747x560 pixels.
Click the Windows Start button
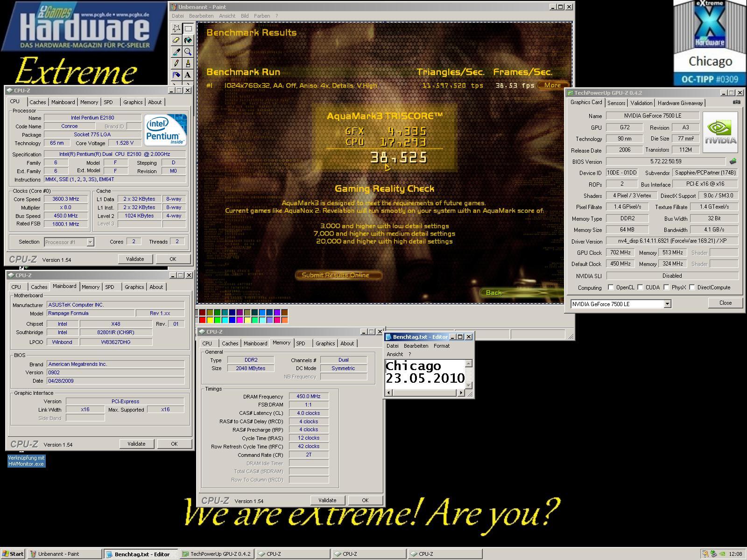[13, 554]
